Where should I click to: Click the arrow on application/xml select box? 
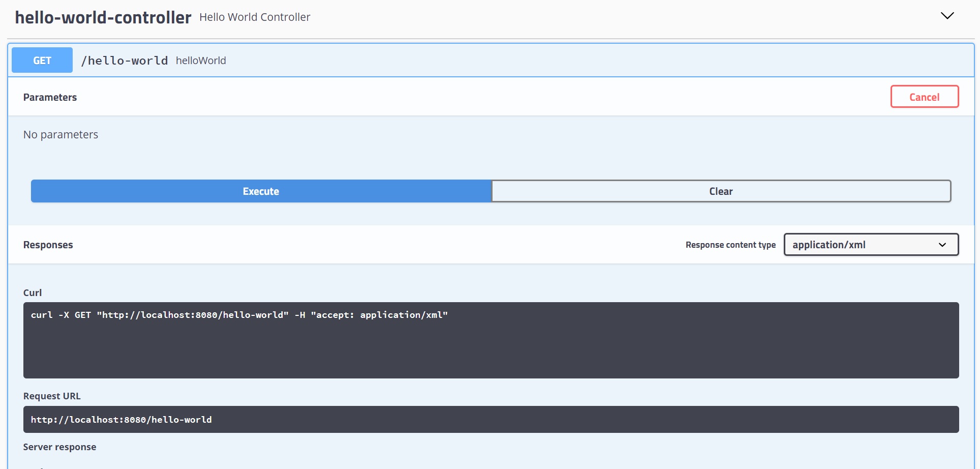pos(942,245)
